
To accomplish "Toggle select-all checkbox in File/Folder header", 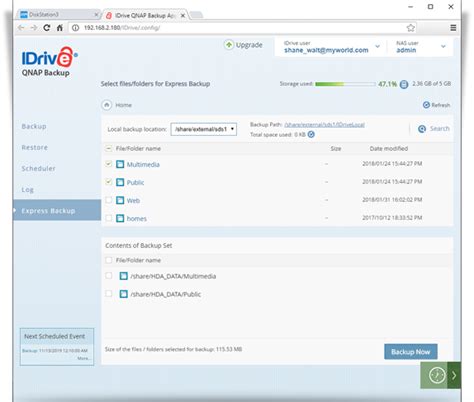I will point(109,148).
